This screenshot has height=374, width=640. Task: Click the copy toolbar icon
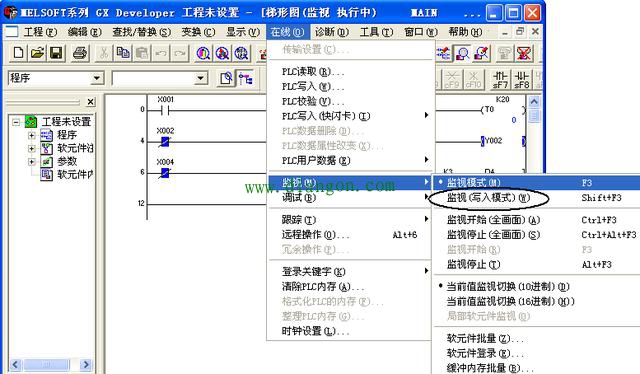pyautogui.click(x=123, y=53)
